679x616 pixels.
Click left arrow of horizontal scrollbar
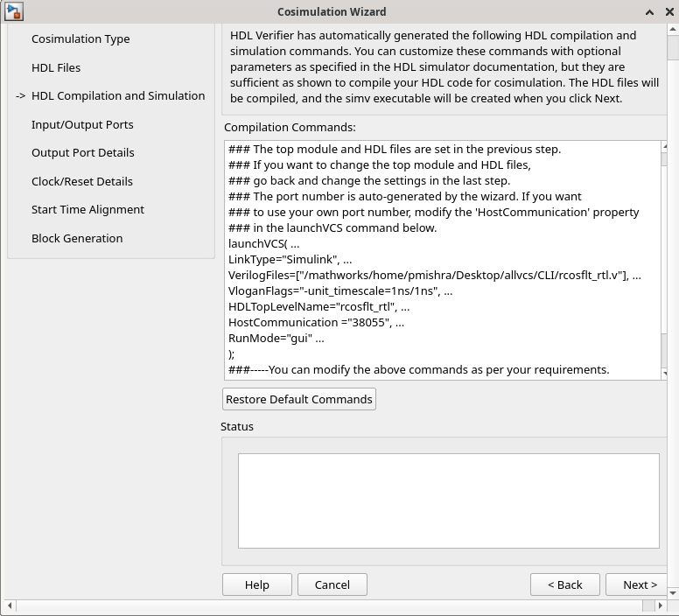9,606
